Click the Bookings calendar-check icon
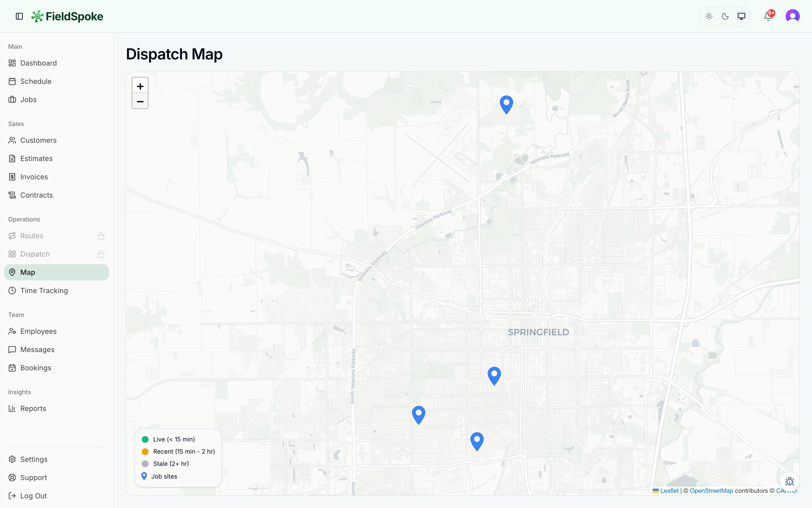The height and width of the screenshot is (508, 812). pyautogui.click(x=12, y=368)
